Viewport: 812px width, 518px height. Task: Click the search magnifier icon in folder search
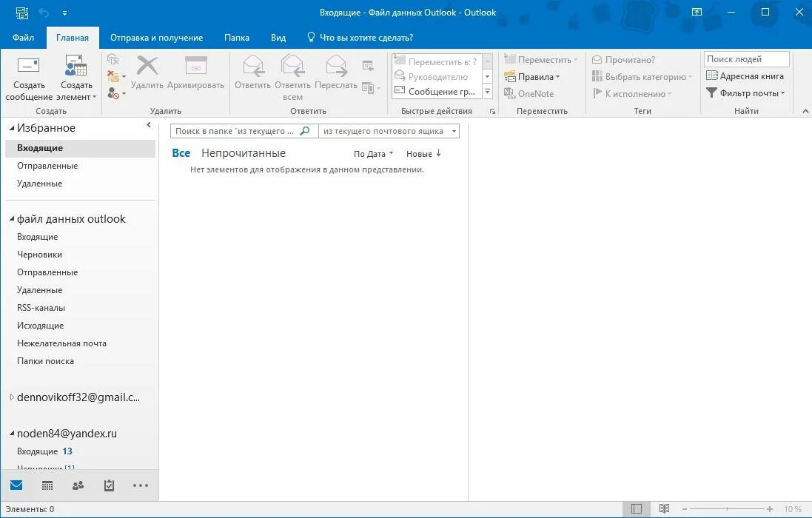click(x=305, y=131)
